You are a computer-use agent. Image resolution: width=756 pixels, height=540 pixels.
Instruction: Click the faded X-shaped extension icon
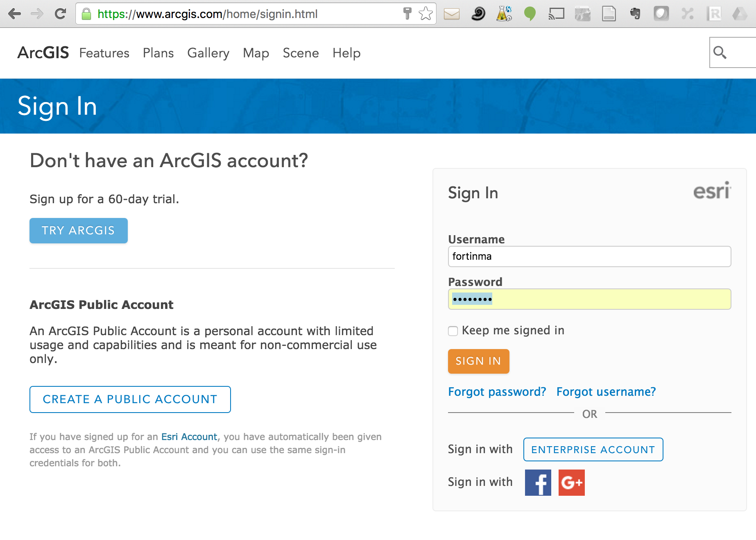pyautogui.click(x=688, y=14)
